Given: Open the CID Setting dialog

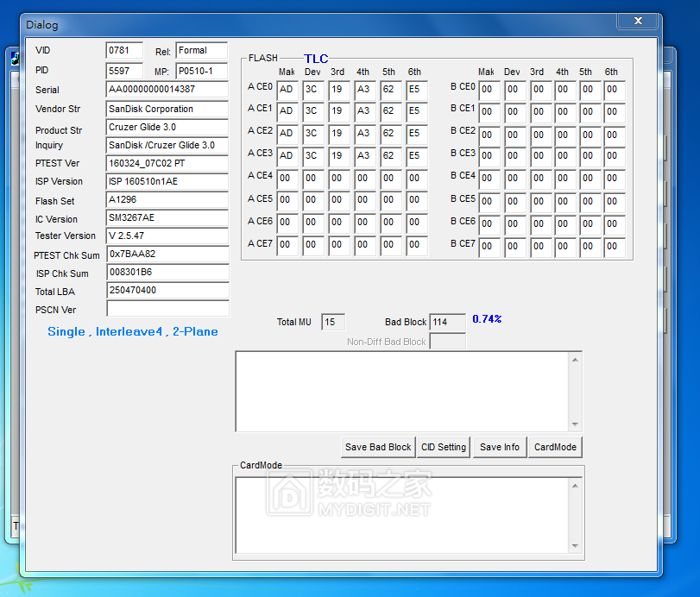Looking at the screenshot, I should [x=444, y=447].
